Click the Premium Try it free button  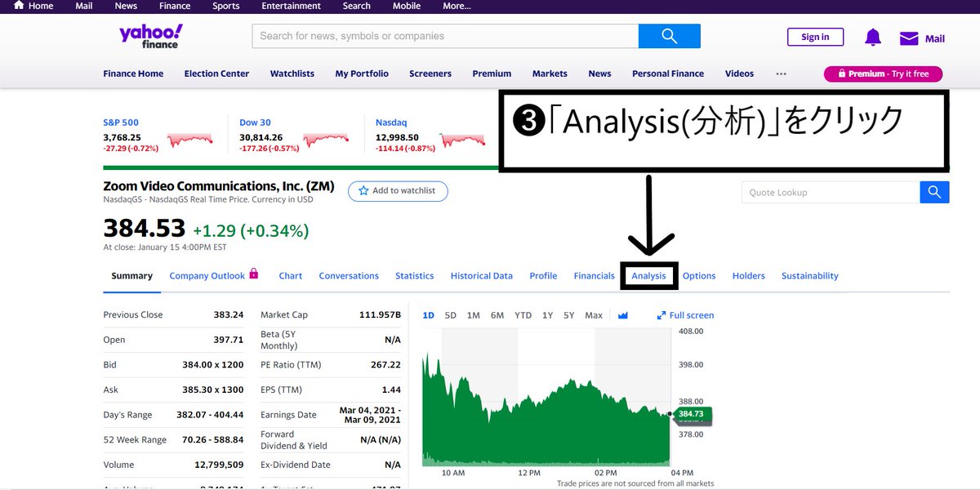click(883, 73)
